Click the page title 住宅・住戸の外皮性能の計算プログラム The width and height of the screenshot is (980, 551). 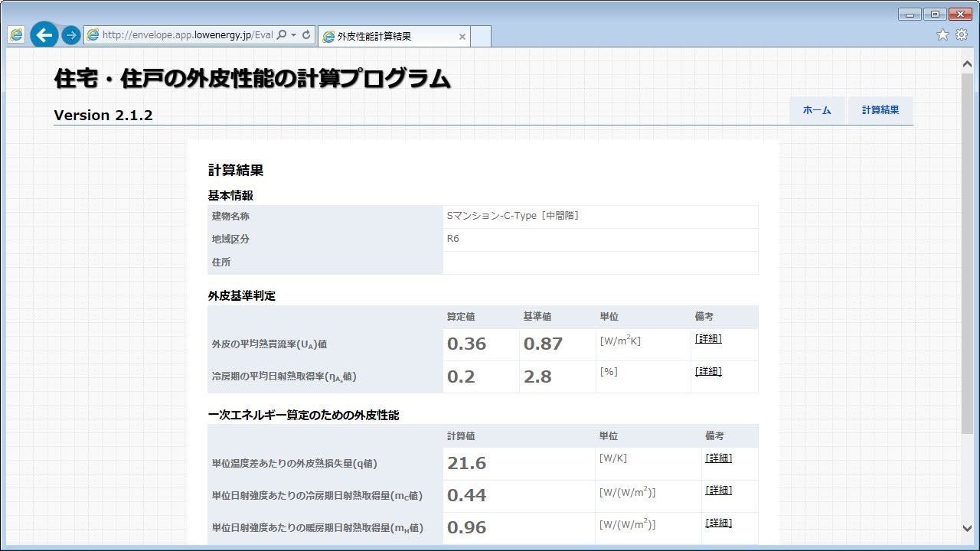[x=253, y=79]
